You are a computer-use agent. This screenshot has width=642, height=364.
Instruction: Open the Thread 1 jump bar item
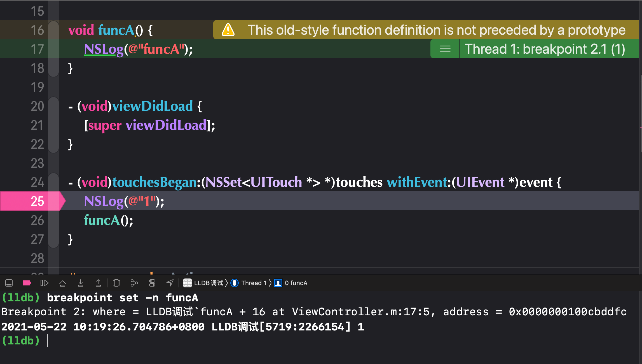[249, 283]
